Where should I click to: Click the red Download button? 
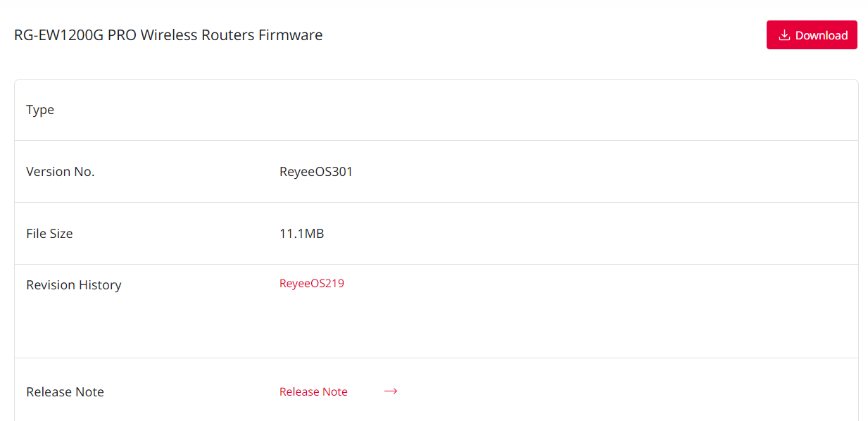(x=812, y=35)
